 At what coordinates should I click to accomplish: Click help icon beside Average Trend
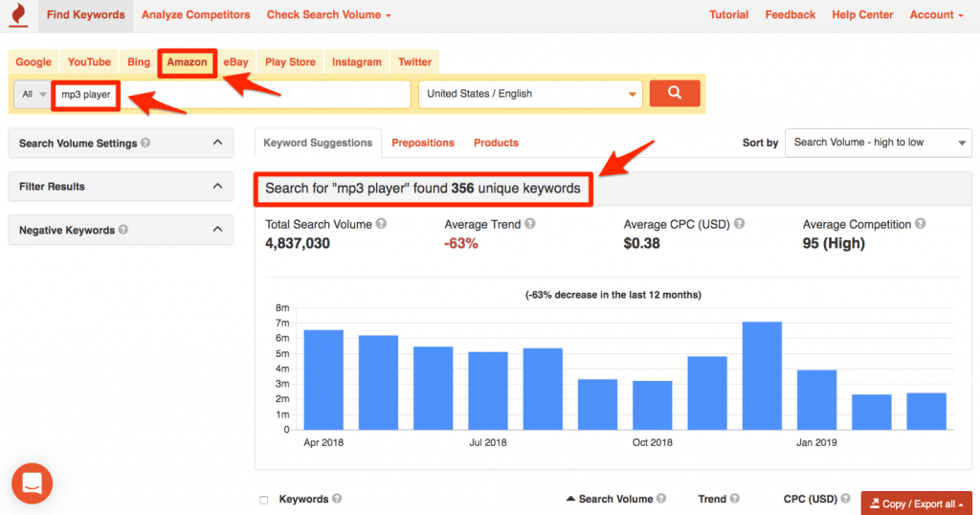click(530, 224)
